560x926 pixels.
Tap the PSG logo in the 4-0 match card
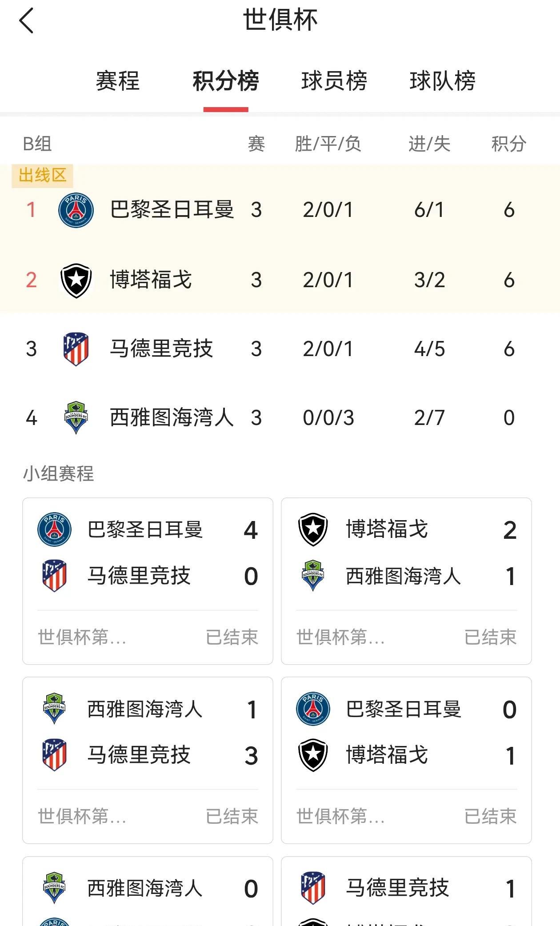[x=54, y=529]
